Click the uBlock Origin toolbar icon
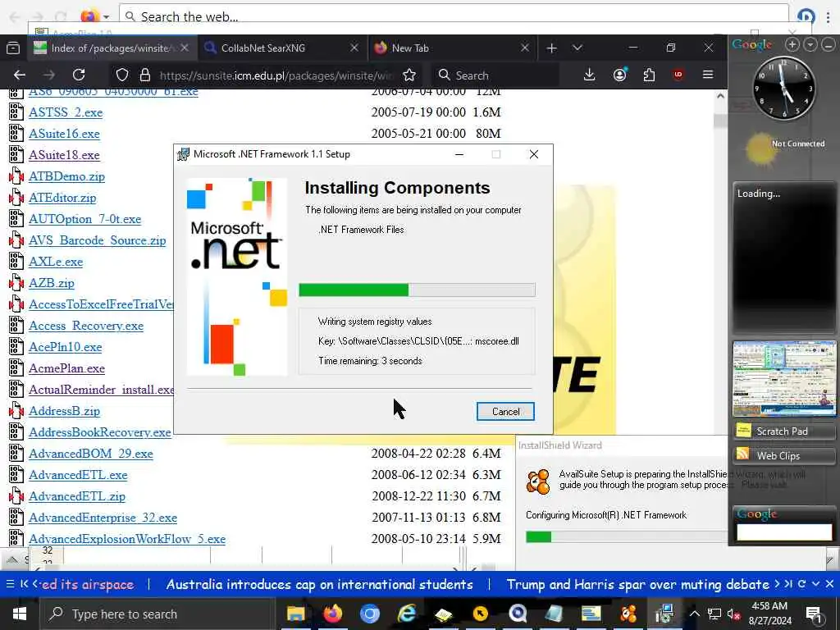 (x=678, y=75)
